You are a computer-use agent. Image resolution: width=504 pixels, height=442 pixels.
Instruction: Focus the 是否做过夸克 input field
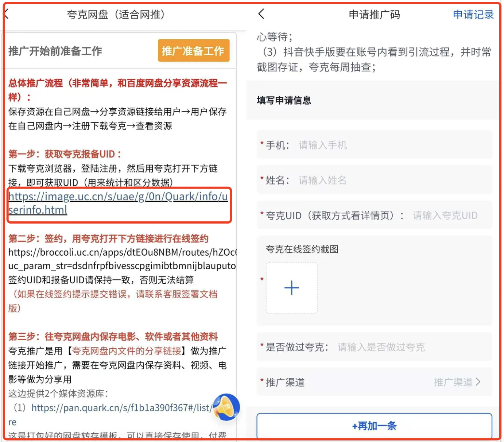pyautogui.click(x=375, y=347)
